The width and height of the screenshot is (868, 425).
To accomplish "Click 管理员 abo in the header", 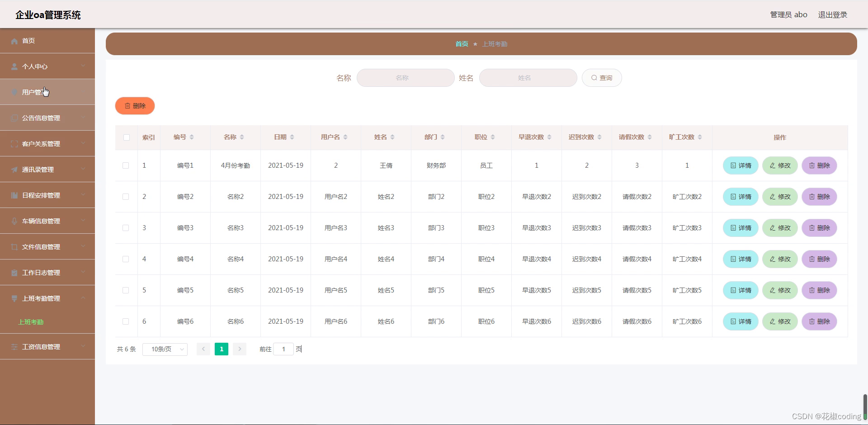I will 788,14.
